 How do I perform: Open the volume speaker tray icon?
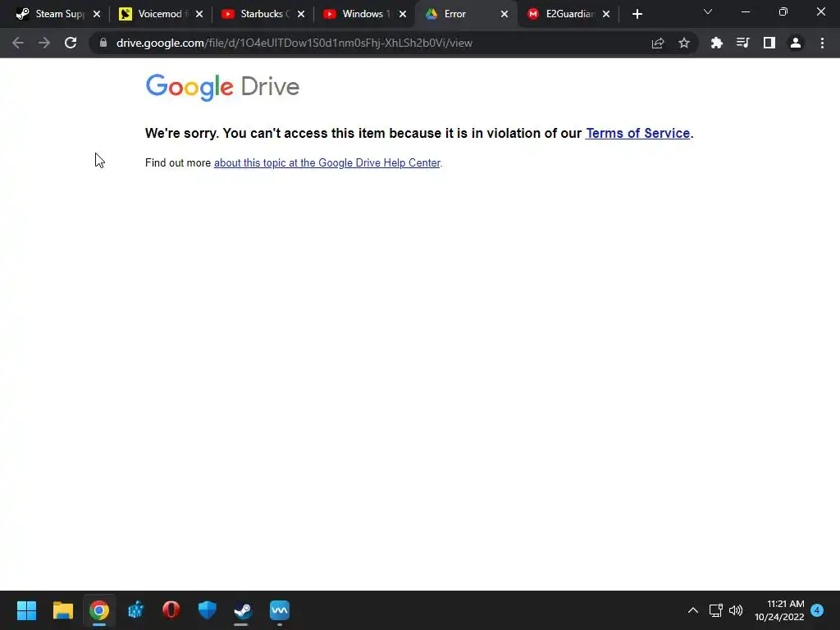[x=736, y=610]
